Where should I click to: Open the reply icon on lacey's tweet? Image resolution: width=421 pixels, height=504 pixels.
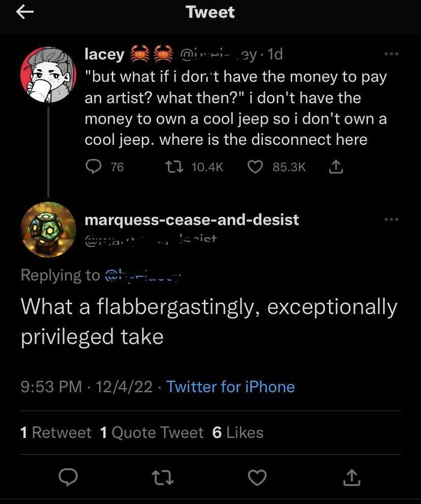pyautogui.click(x=94, y=168)
